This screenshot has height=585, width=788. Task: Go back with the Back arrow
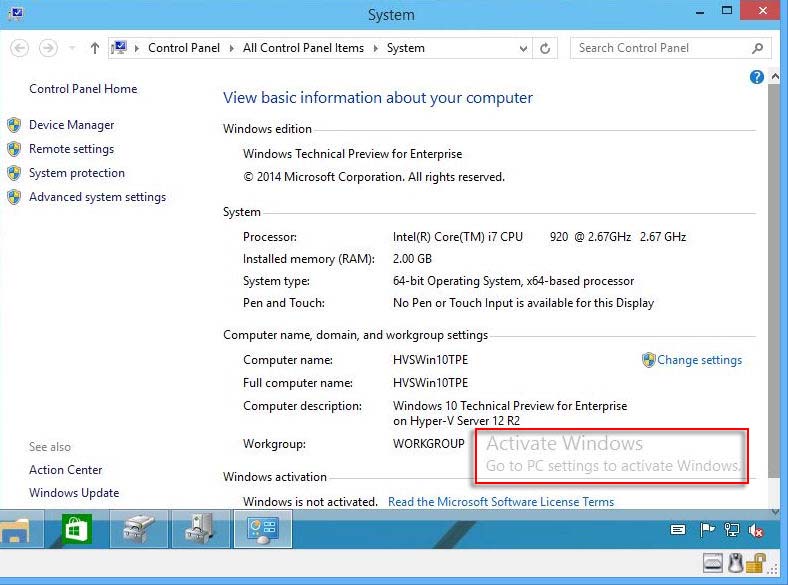click(19, 48)
